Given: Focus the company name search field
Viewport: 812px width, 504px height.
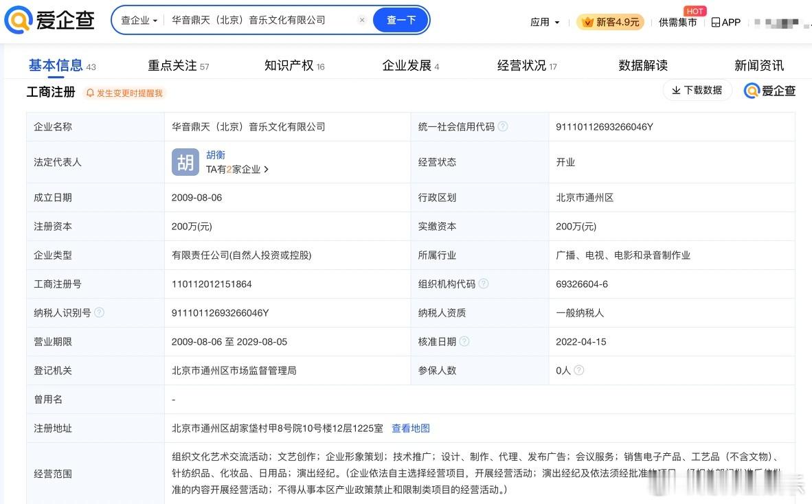Looking at the screenshot, I should (262, 20).
